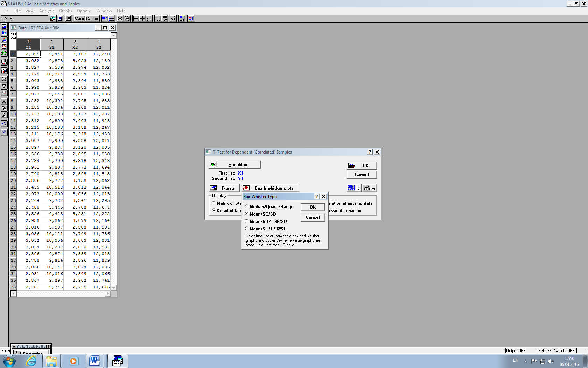The width and height of the screenshot is (588, 368).
Task: Open the Edit menu
Action: 17,11
